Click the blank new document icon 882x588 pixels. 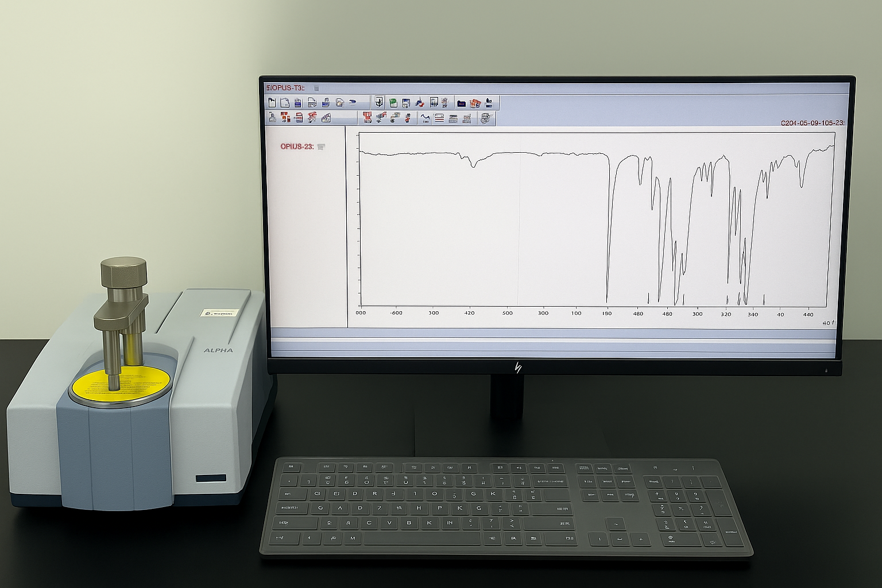[272, 103]
